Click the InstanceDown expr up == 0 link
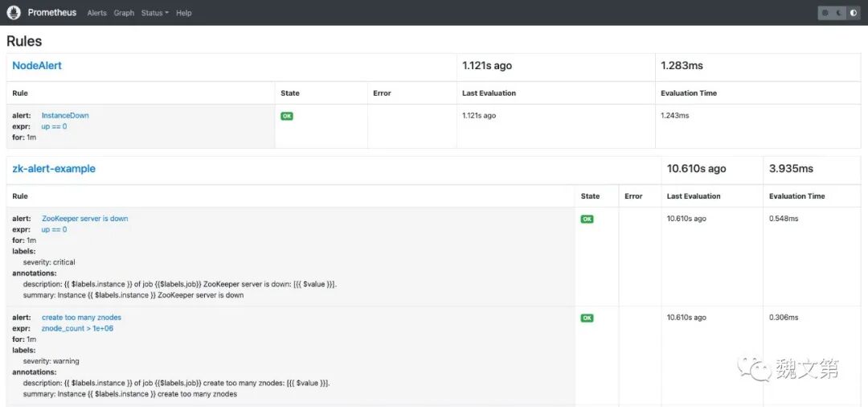Image resolution: width=868 pixels, height=407 pixels. [x=55, y=126]
